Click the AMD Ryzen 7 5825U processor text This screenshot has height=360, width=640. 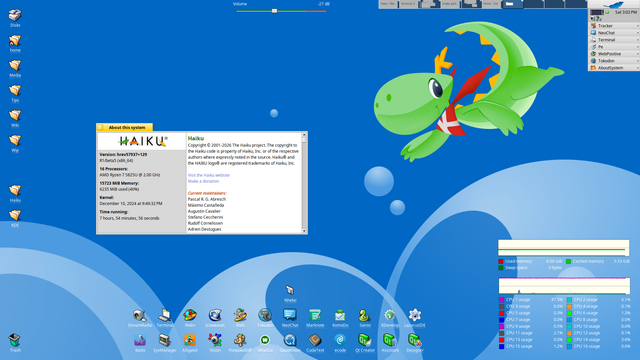point(130,175)
